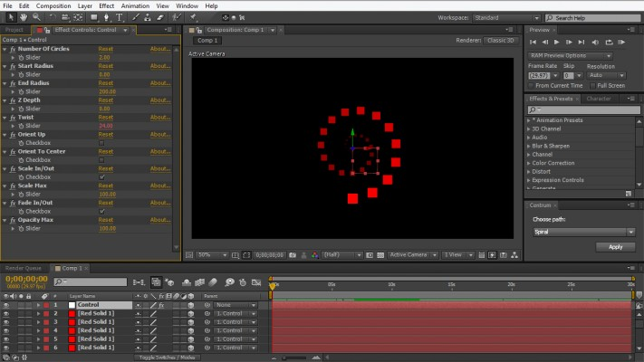Screen dimensions: 644x362
Task: Click the End Radius slider value 200.00
Action: pos(107,91)
